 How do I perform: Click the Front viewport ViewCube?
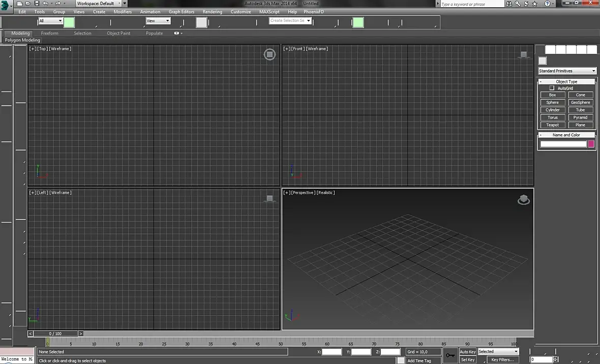click(523, 55)
